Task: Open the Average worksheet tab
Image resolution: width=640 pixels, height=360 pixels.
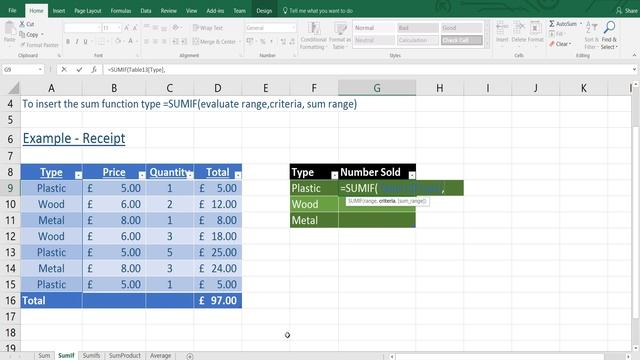Action: pos(160,356)
